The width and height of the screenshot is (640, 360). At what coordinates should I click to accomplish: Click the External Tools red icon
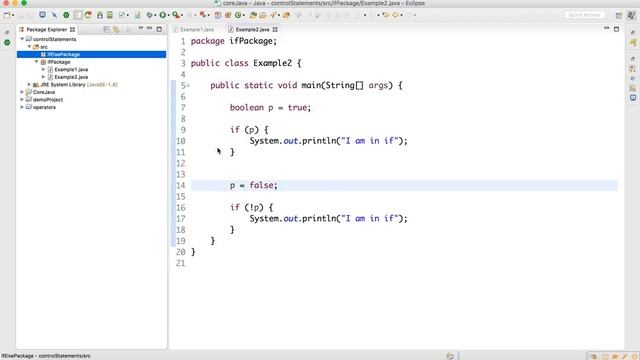202,15
